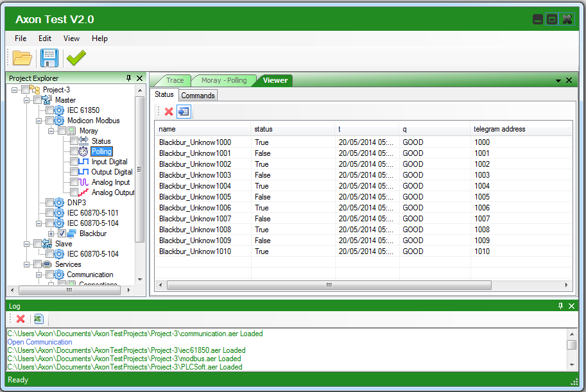Image resolution: width=586 pixels, height=392 pixels.
Task: Click the green checkmark toolbar icon
Action: click(76, 58)
